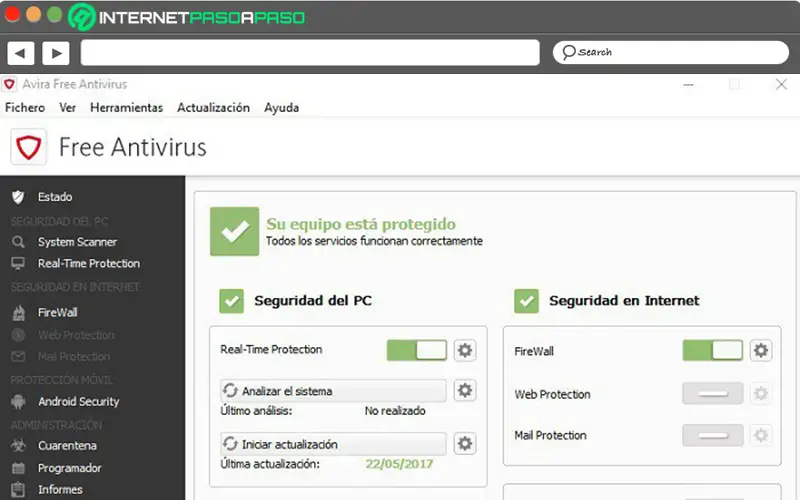Screen dimensions: 800x500
Task: Click the Seguridad en Internet checkmark
Action: [x=527, y=301]
